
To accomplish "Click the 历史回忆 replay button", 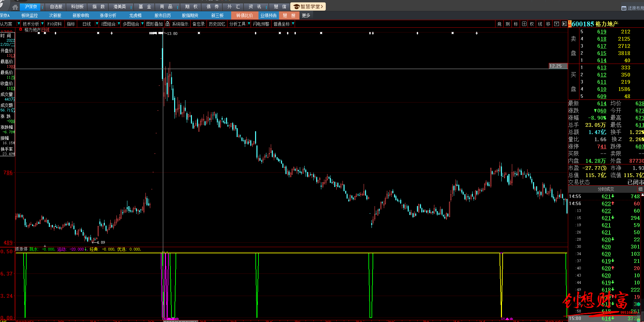I will [x=217, y=24].
